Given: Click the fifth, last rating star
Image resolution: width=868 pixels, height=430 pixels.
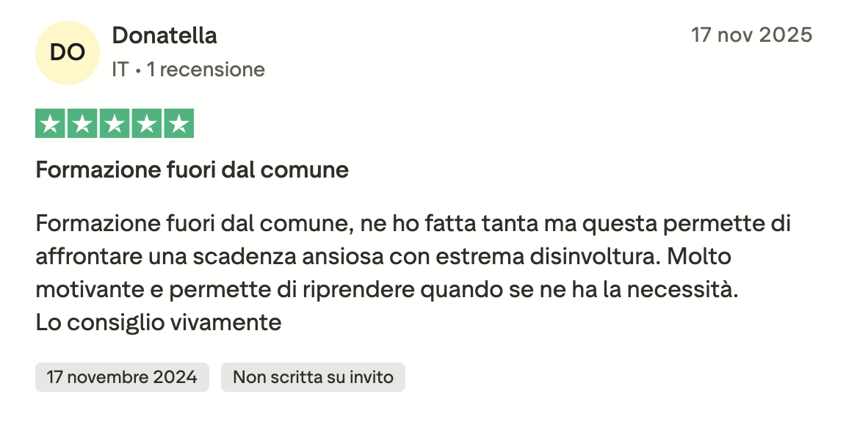Looking at the screenshot, I should click(x=178, y=123).
